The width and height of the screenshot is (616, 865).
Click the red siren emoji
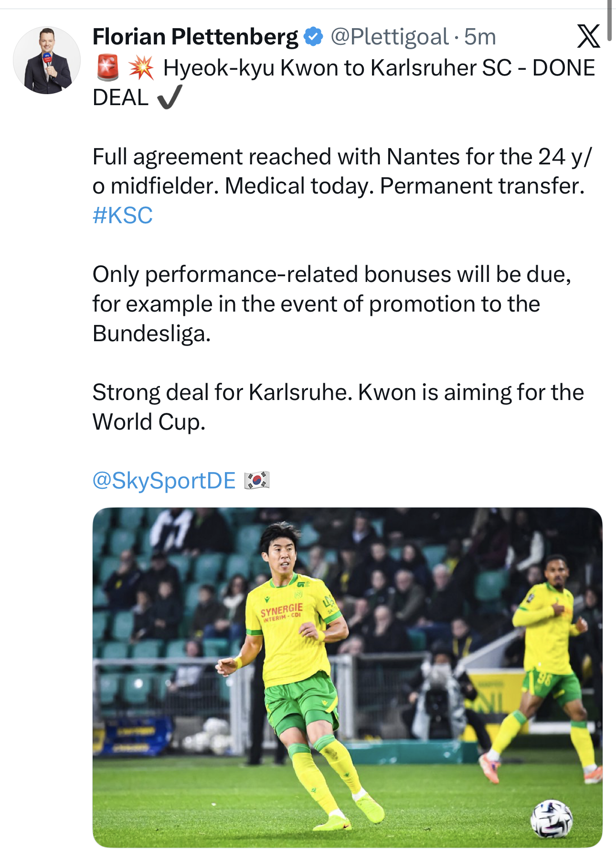(107, 68)
